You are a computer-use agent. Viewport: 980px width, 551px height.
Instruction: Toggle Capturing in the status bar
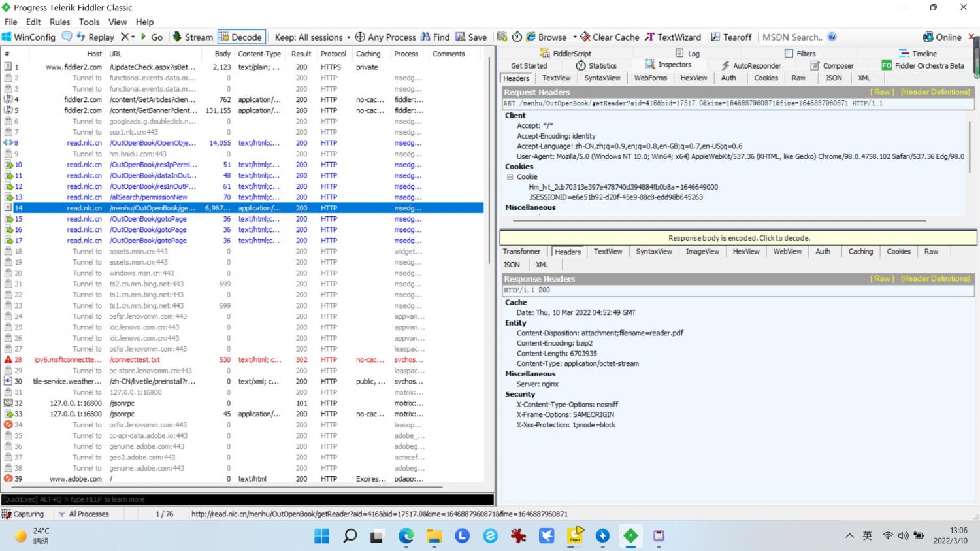[23, 514]
